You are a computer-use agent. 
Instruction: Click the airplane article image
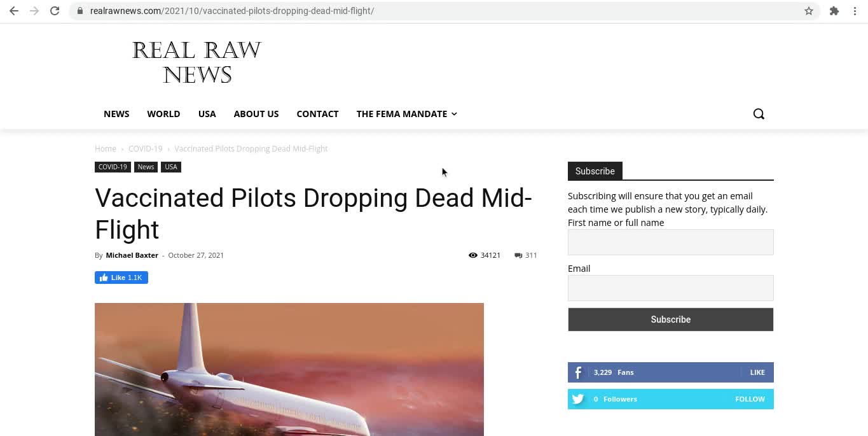point(289,369)
